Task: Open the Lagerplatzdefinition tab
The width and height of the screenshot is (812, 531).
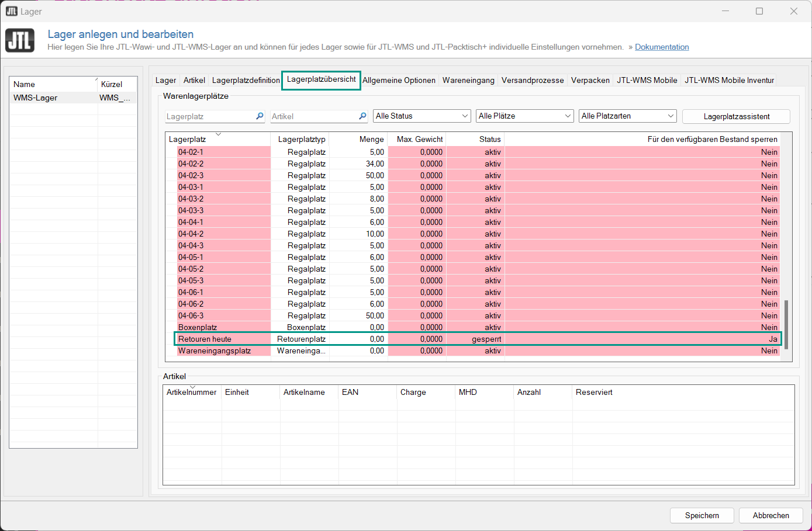Action: click(246, 80)
